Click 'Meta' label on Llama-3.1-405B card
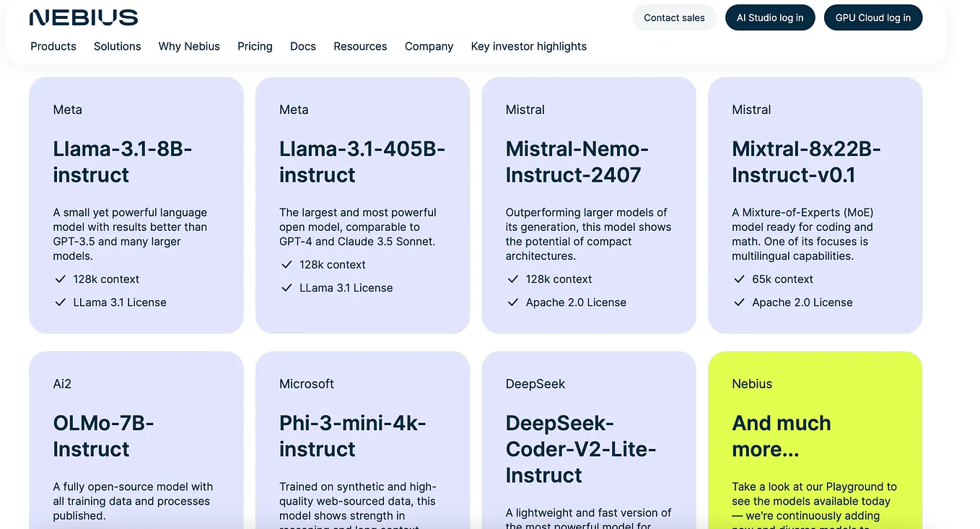 click(x=294, y=110)
